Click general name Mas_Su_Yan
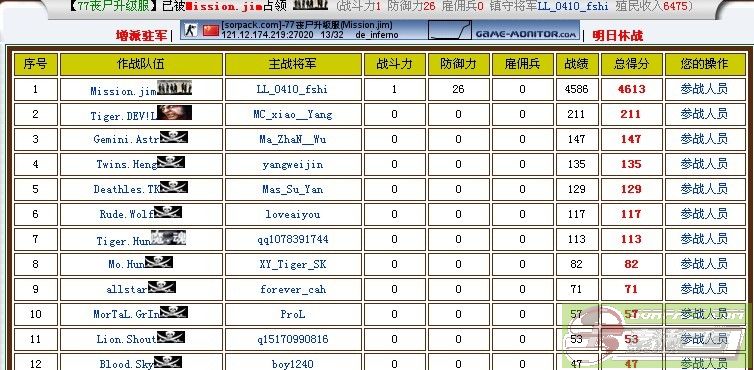This screenshot has width=754, height=370. coord(292,190)
